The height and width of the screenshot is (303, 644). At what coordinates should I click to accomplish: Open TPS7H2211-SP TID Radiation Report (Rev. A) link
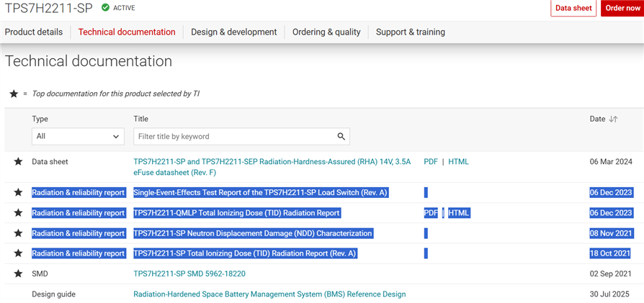tap(245, 253)
